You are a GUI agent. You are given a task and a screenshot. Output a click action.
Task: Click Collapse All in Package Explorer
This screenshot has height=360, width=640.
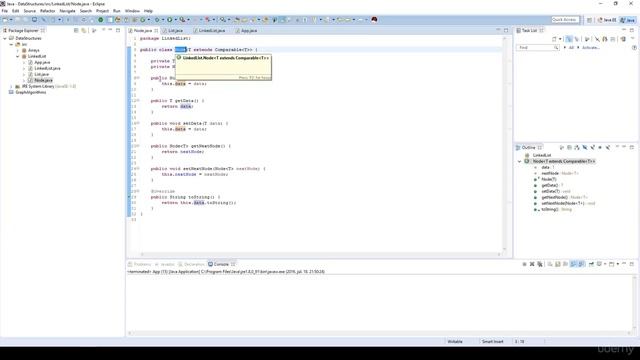(76, 31)
